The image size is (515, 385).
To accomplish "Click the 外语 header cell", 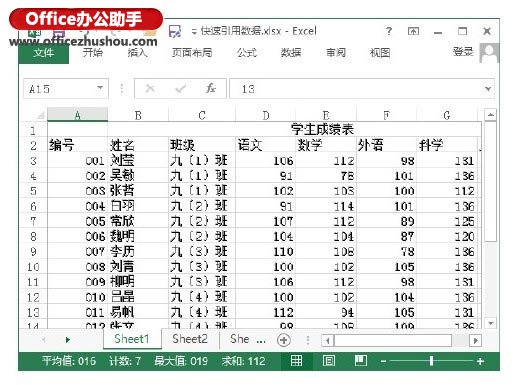I will click(386, 146).
